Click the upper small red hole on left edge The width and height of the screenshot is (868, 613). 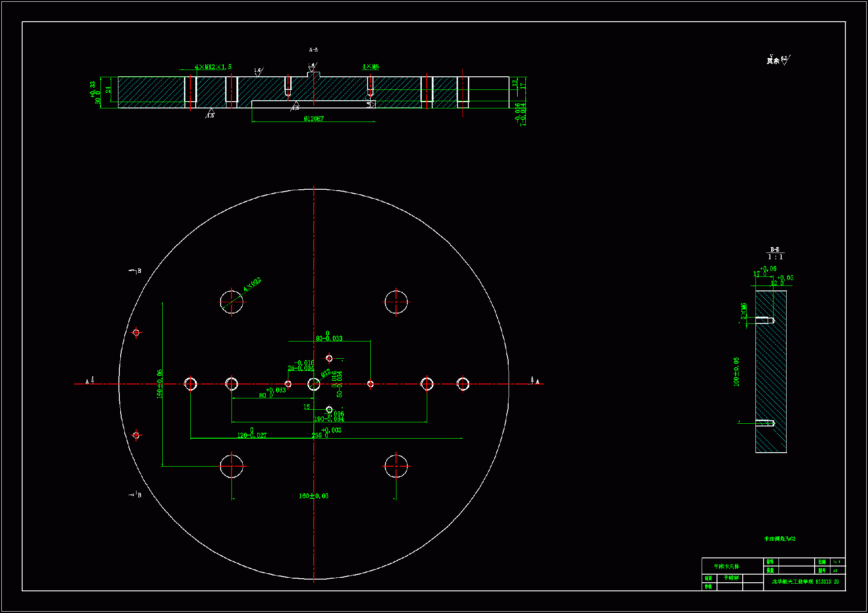click(x=136, y=332)
